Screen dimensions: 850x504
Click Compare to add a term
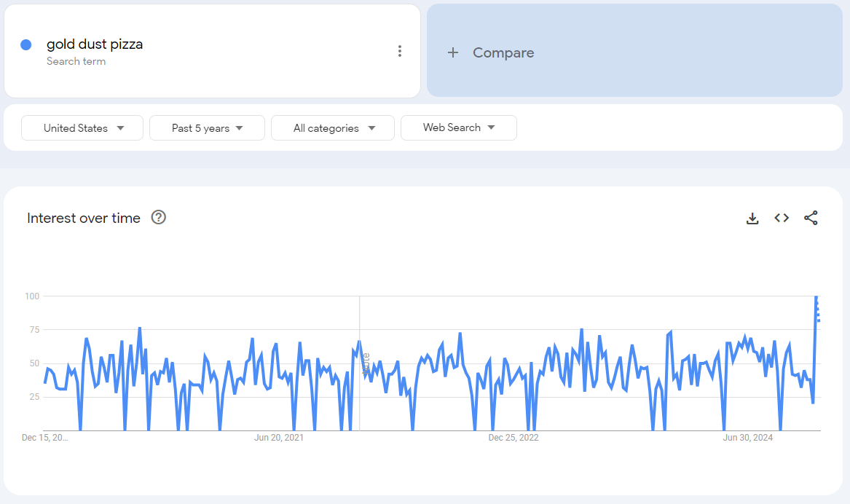click(634, 50)
